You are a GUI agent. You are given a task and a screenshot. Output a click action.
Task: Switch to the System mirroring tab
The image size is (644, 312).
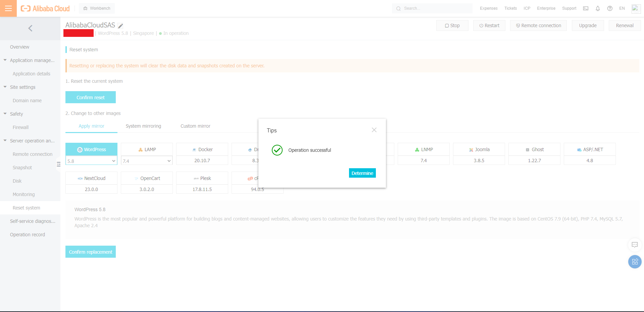143,126
